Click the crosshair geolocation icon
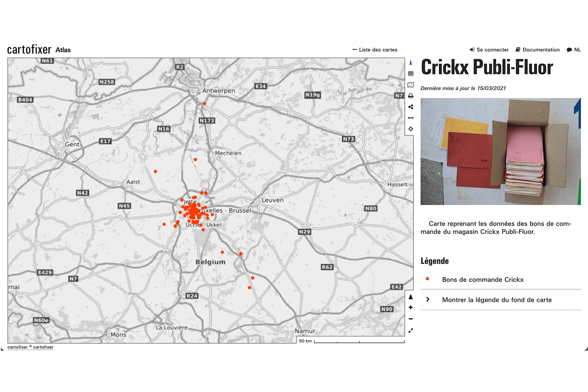Image resolution: width=588 pixels, height=392 pixels. 410,129
